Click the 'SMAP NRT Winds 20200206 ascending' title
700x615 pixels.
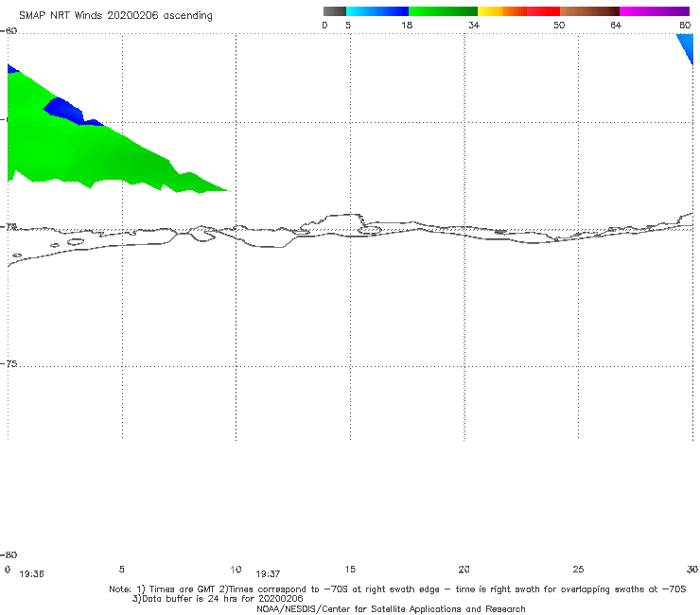[115, 15]
